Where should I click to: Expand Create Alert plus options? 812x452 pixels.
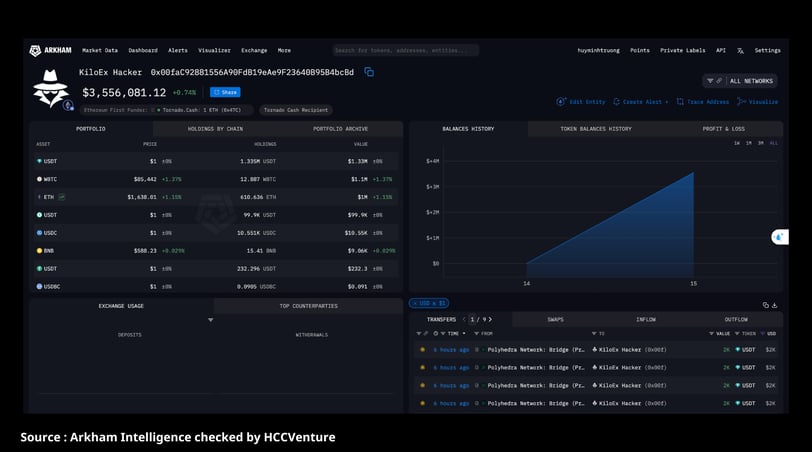point(666,102)
